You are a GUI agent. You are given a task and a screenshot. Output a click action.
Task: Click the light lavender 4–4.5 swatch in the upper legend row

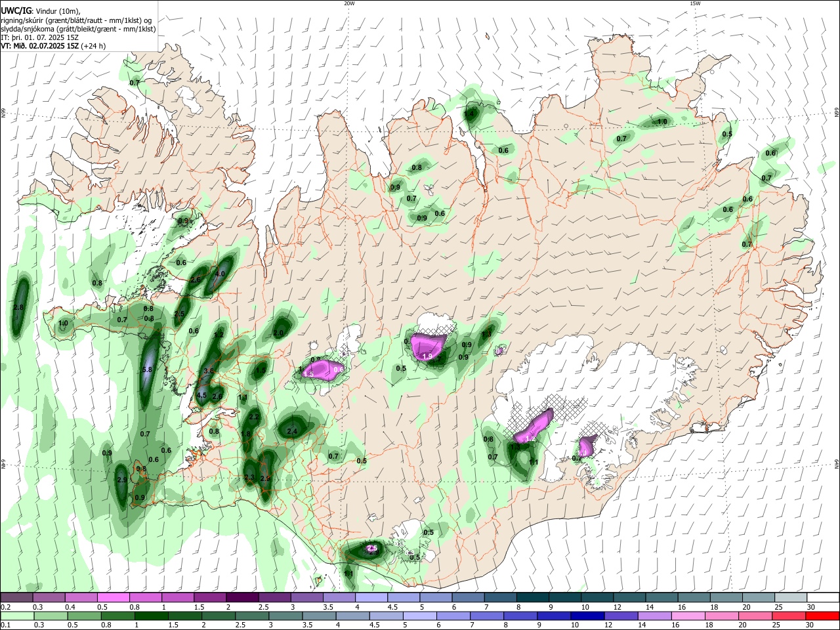371,598
